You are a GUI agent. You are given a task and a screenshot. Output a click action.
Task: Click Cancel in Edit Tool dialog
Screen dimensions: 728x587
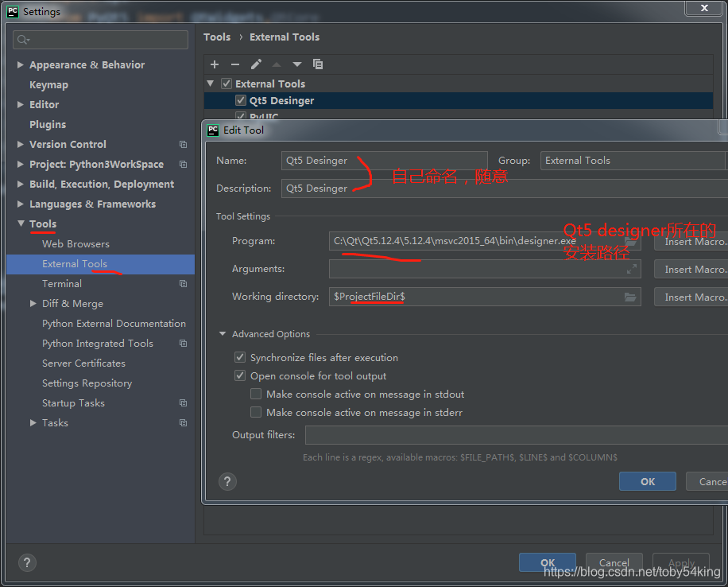pos(707,481)
